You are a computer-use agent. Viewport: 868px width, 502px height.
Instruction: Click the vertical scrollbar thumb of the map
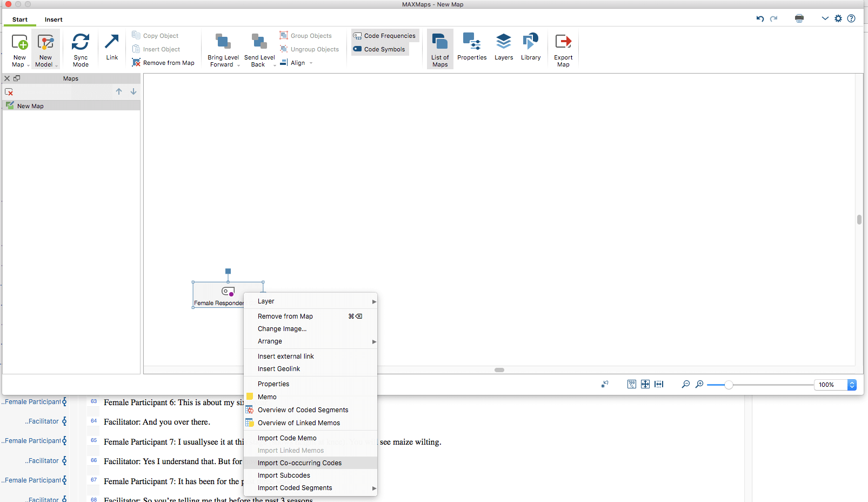point(859,220)
